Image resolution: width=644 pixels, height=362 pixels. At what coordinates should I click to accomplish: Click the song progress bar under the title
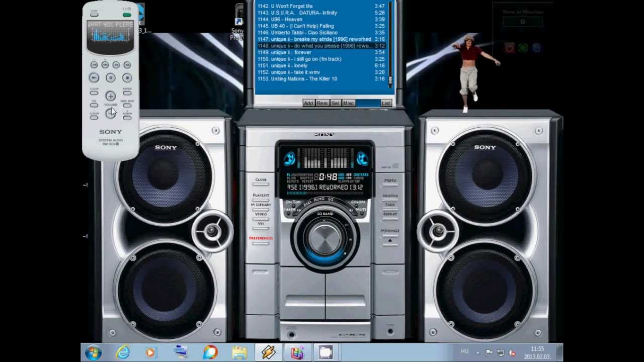pos(325,194)
